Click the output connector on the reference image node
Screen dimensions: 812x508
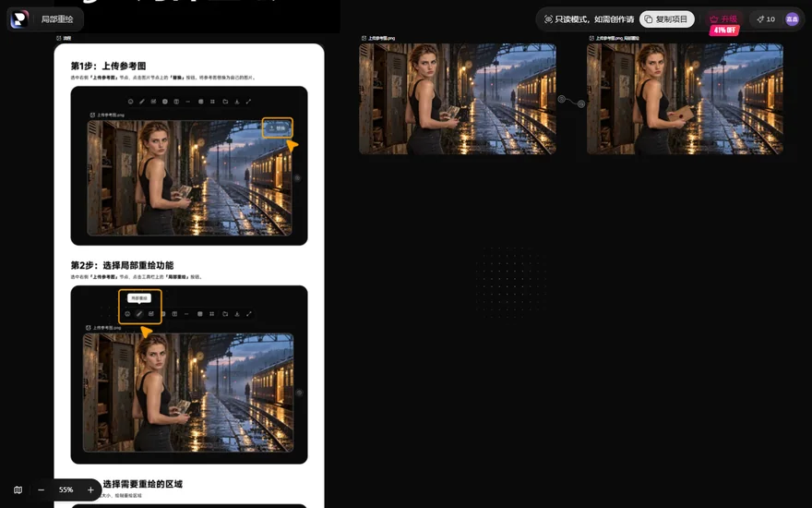(561, 99)
